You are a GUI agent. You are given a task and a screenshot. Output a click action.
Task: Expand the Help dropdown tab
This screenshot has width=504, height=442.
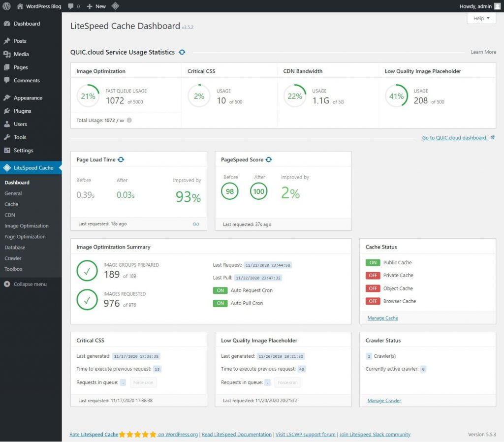coord(481,18)
